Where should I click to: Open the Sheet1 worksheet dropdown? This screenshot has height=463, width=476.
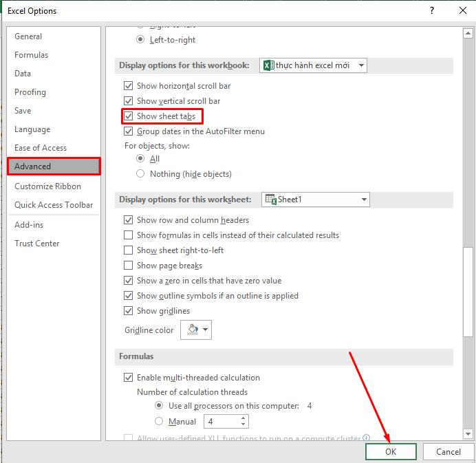[x=316, y=200]
